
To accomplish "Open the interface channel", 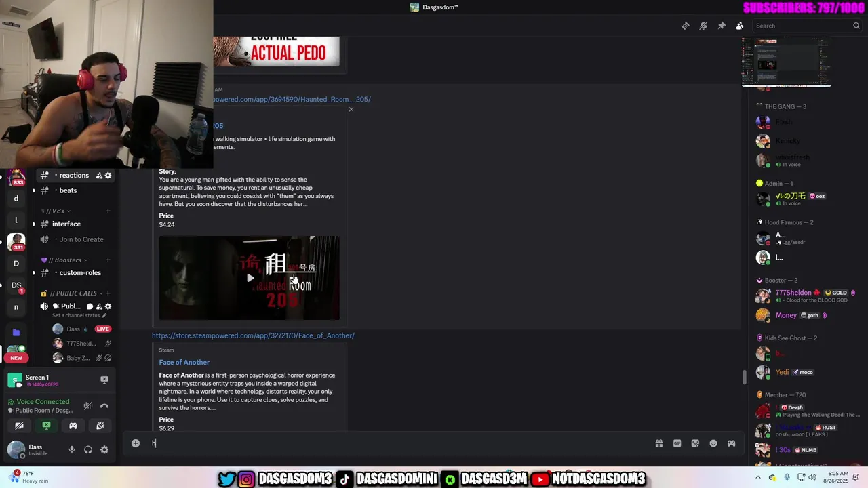I will pos(66,224).
